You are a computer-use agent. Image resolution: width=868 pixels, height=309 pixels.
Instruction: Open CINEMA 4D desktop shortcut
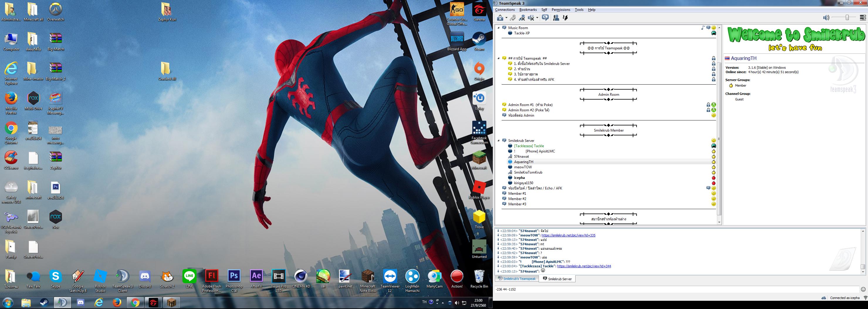point(301,279)
